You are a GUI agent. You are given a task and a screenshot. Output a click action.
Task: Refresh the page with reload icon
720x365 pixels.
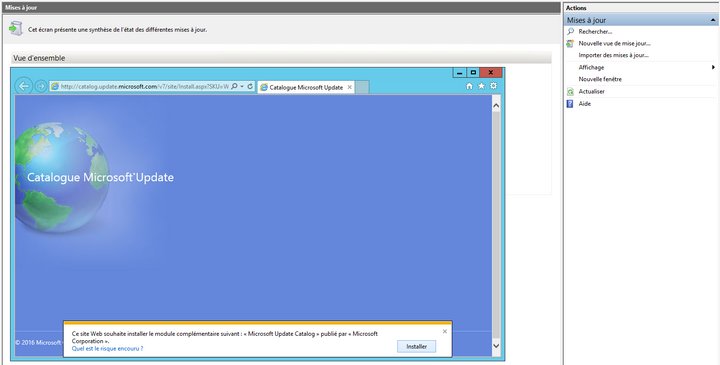[x=250, y=86]
